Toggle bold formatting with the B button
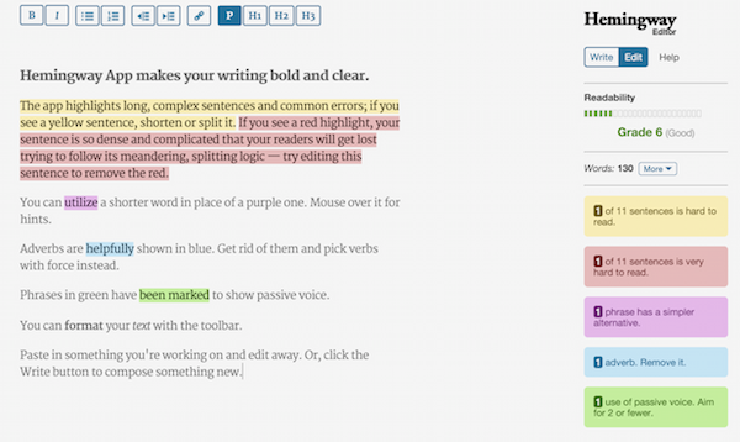Viewport: 740px width, 442px height. pos(32,16)
